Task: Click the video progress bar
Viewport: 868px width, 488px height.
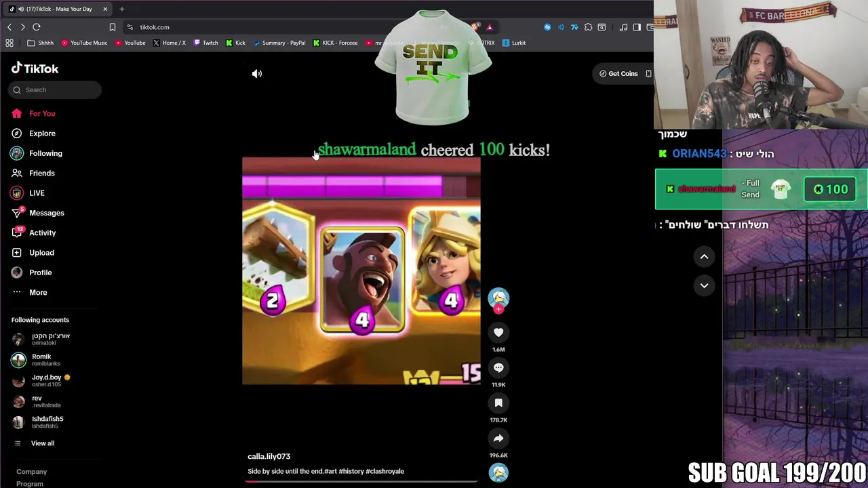Action: click(361, 481)
